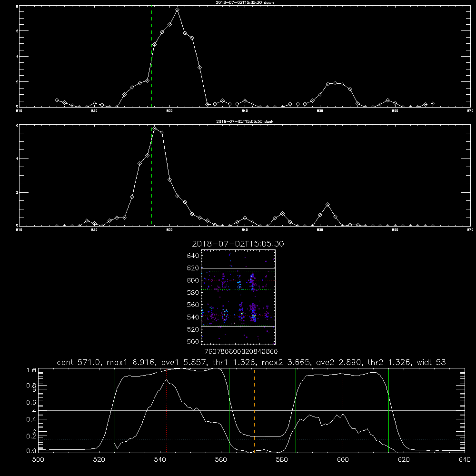Click the "600" x-axis label of bottom plot

pyautogui.click(x=343, y=460)
